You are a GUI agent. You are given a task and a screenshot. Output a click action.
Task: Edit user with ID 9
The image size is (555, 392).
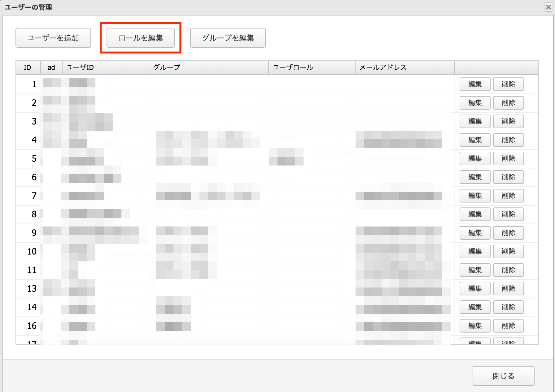tap(475, 233)
